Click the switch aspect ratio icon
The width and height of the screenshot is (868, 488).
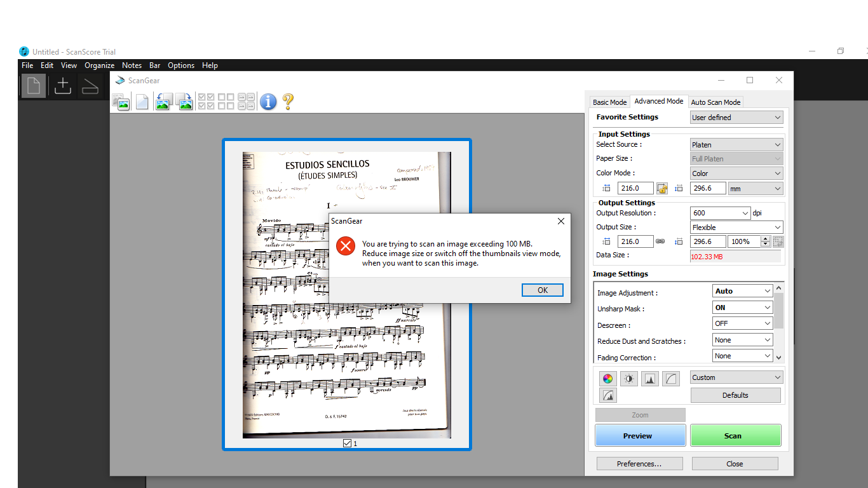[x=778, y=241]
